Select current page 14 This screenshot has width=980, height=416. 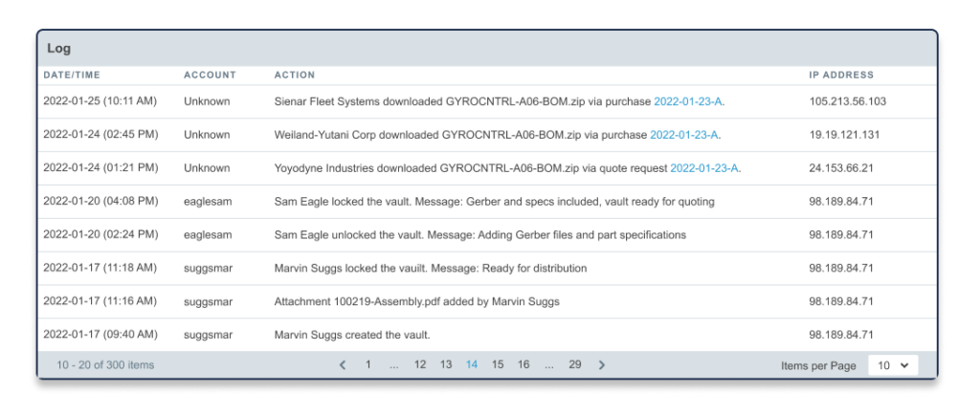(472, 364)
